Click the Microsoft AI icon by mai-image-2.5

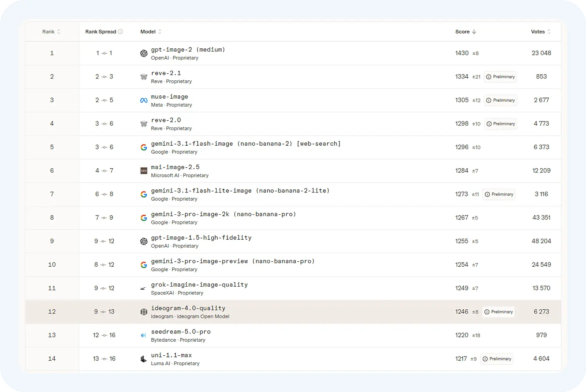144,171
